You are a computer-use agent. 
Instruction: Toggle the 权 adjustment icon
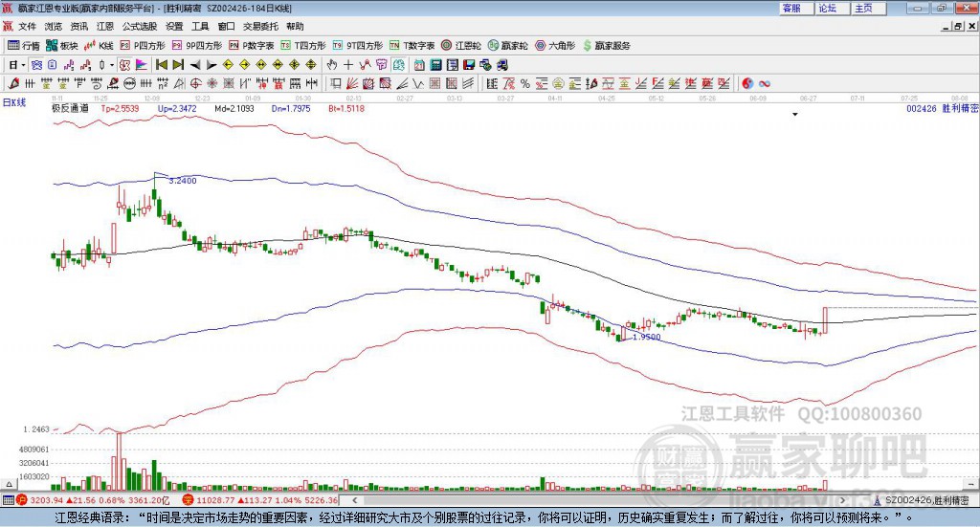125,65
